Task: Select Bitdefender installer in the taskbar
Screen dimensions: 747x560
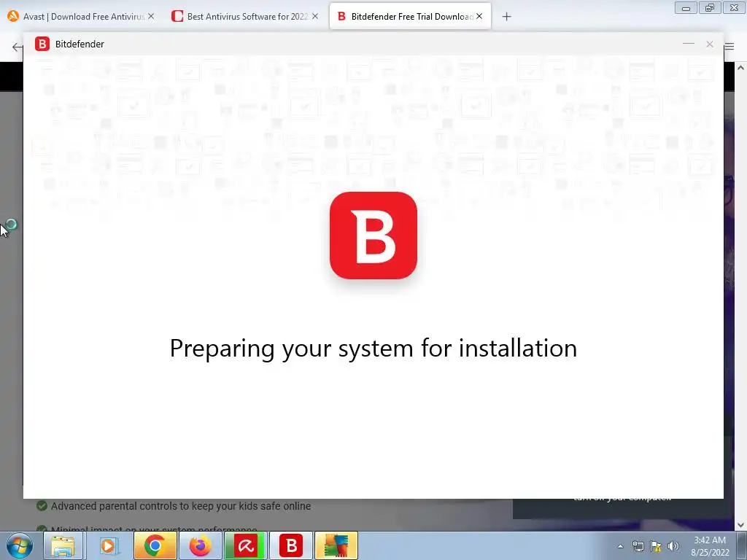Action: point(290,545)
